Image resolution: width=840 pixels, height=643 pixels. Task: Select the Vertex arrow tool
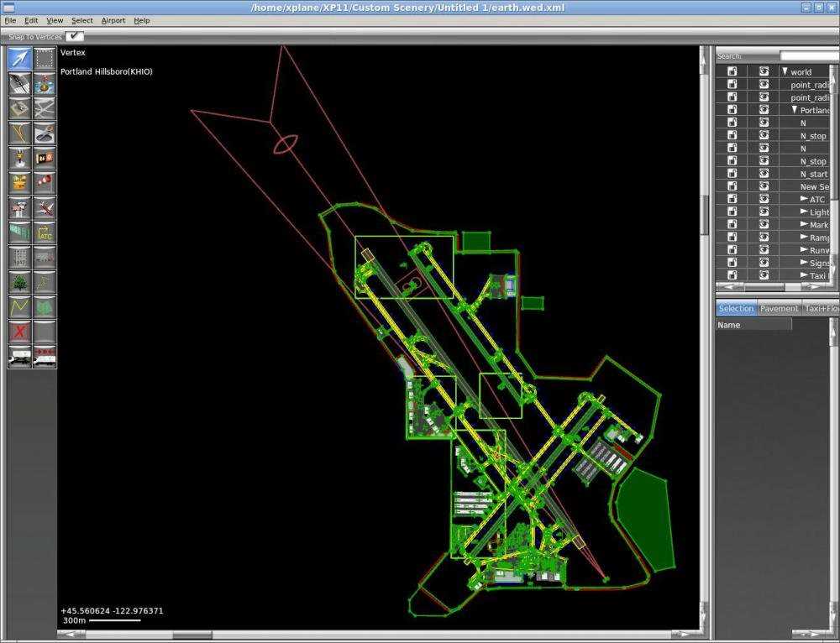[x=19, y=59]
